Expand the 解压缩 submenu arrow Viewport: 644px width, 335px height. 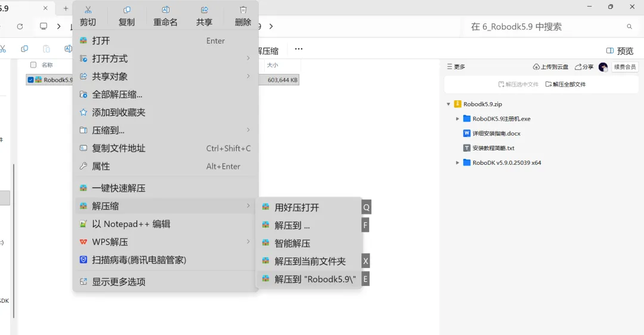(248, 206)
